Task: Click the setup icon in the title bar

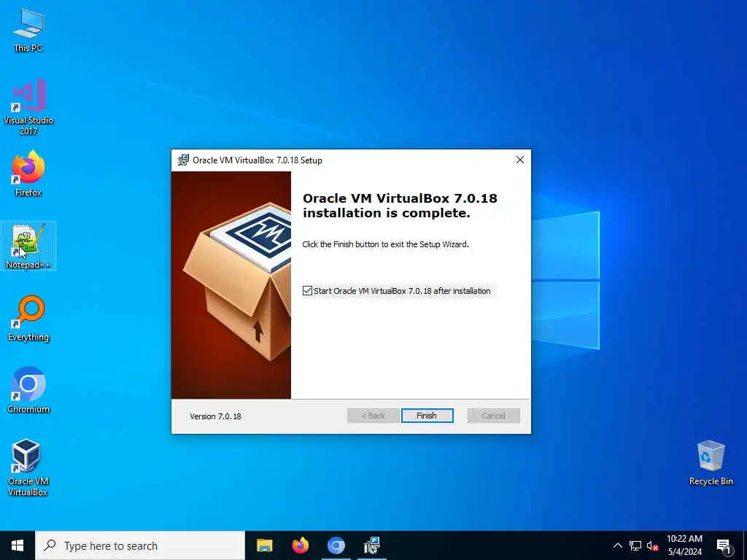Action: pyautogui.click(x=183, y=160)
